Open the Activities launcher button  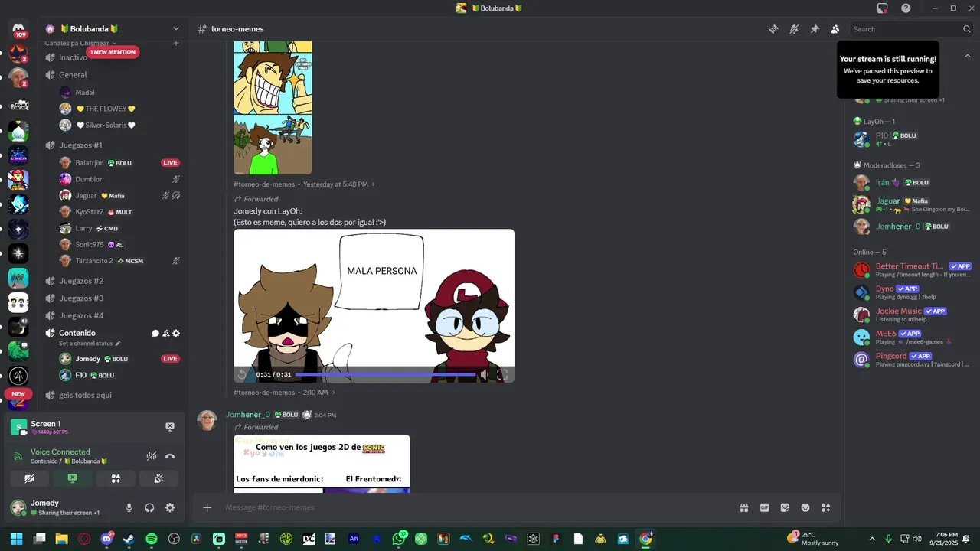(116, 478)
